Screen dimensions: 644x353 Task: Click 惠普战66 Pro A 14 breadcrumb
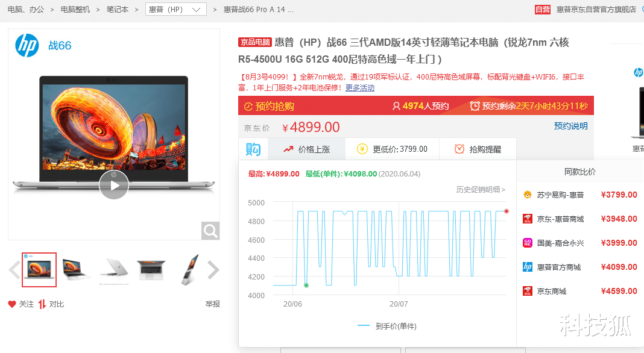pos(258,10)
